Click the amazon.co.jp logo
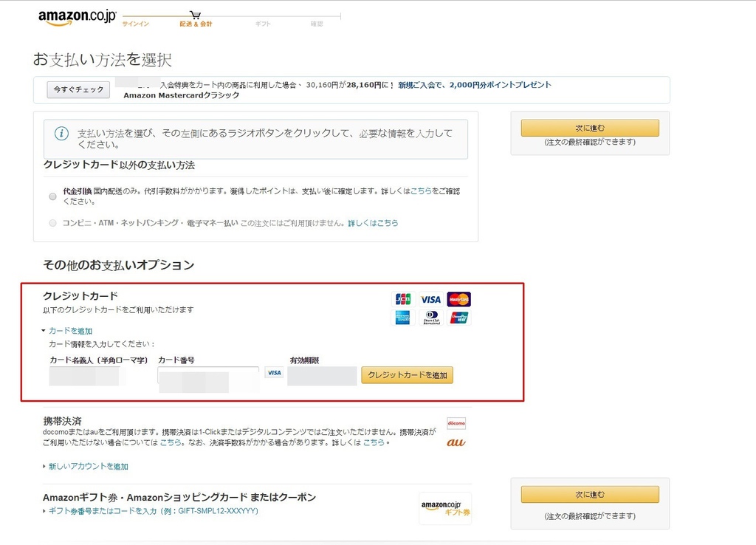The image size is (756, 545). coord(77,17)
